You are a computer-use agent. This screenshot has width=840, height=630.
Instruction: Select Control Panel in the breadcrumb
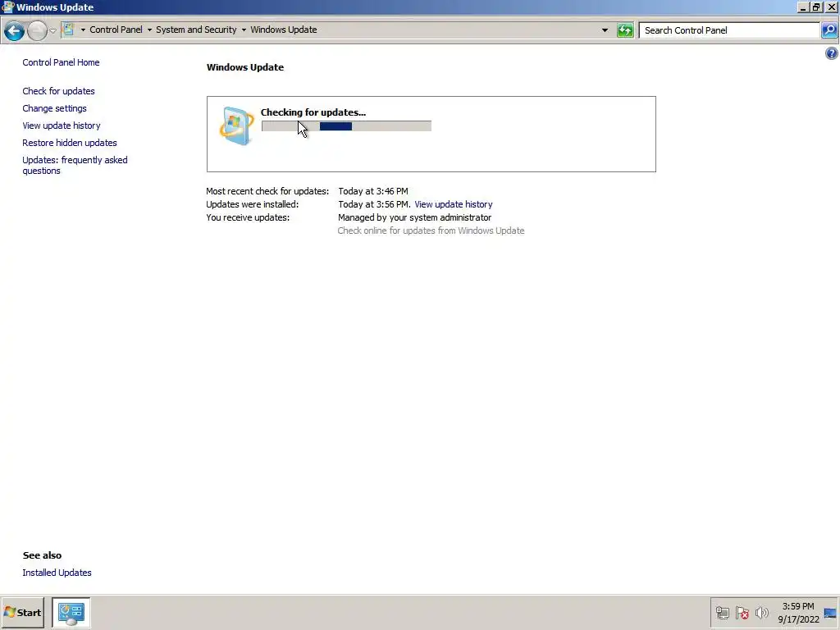116,30
